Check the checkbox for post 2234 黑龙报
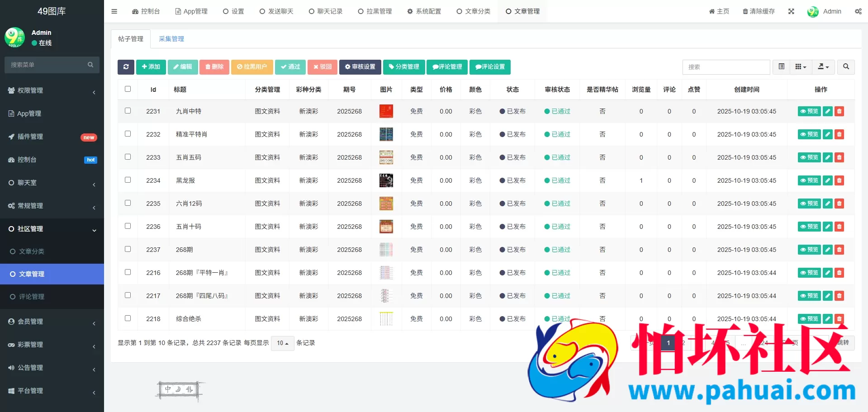Image resolution: width=868 pixels, height=412 pixels. tap(128, 180)
